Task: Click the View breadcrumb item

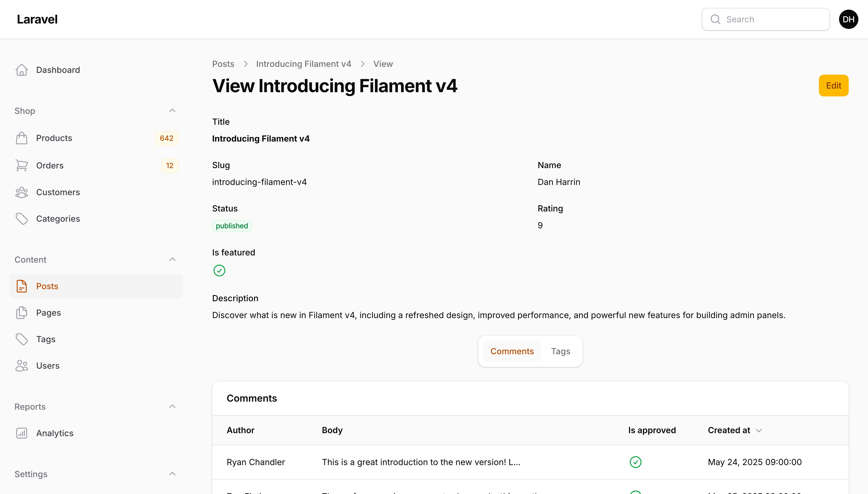Action: click(383, 64)
